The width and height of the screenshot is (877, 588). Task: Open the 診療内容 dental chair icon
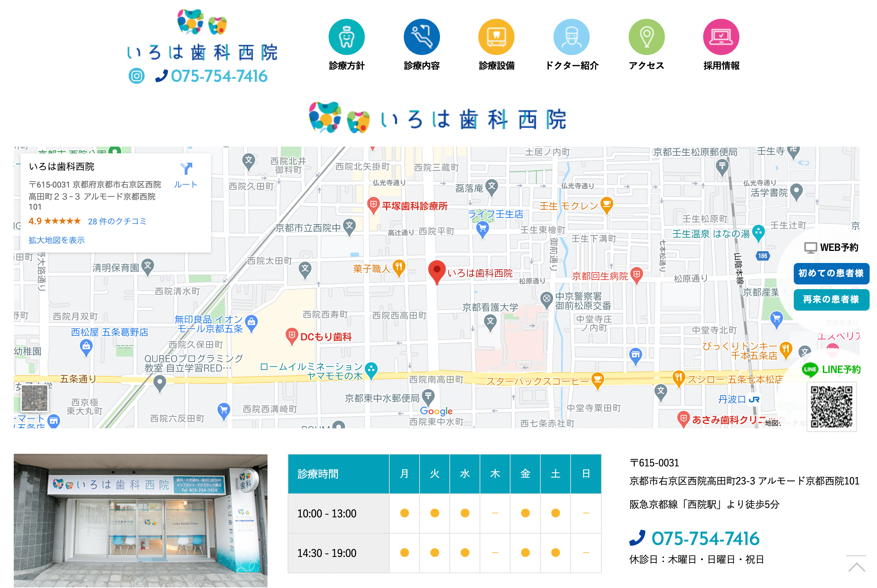point(422,37)
